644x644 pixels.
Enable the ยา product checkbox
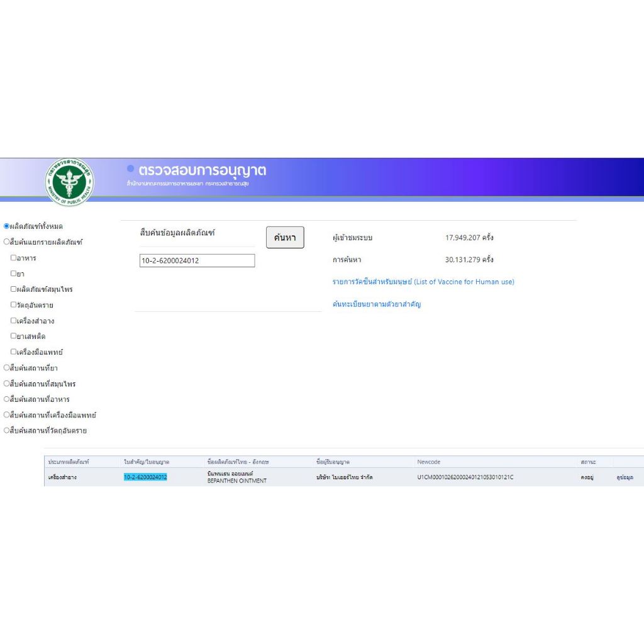point(14,274)
